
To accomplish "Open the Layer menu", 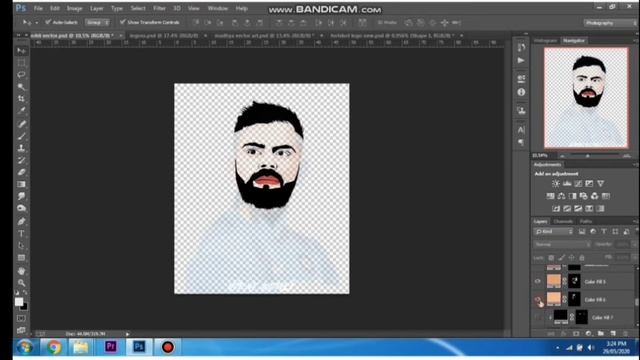I will click(97, 8).
